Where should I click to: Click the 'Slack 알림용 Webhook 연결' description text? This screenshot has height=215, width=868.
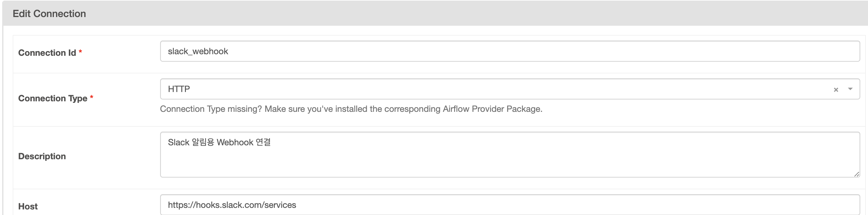[x=219, y=142]
